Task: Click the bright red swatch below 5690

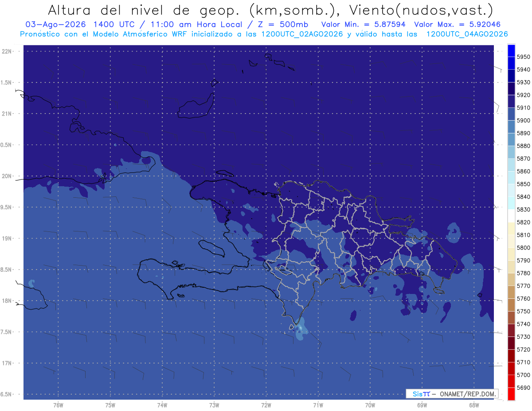Action: coord(511,394)
